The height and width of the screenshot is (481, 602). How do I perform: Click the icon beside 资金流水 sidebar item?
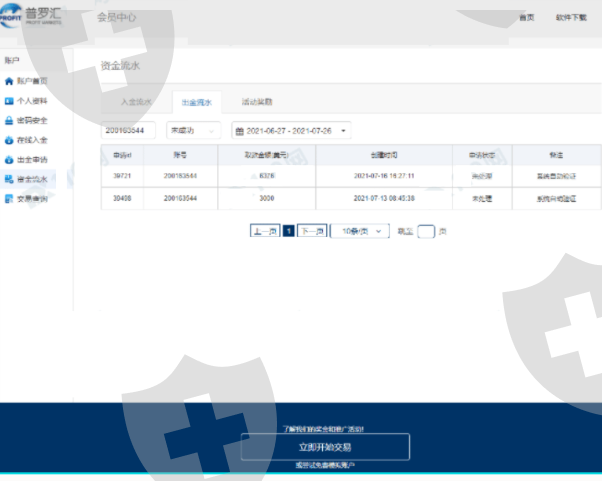9,179
